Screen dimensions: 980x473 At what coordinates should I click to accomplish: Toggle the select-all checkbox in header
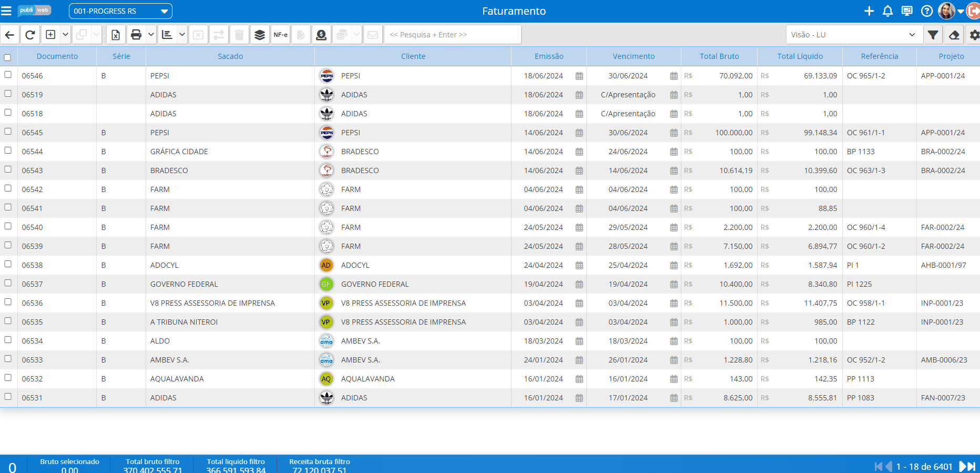point(7,57)
